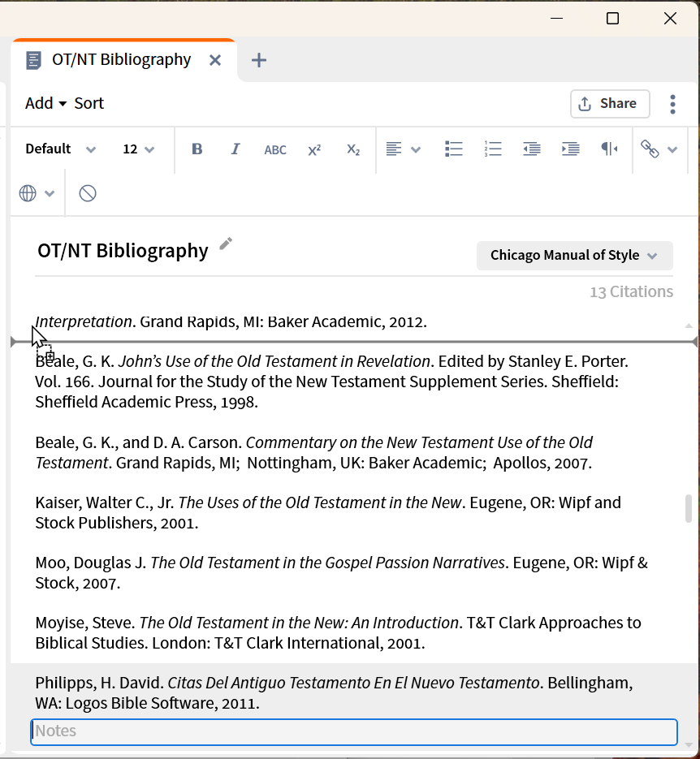Viewport: 700px width, 759px height.
Task: Maximize the application window
Action: 613,19
